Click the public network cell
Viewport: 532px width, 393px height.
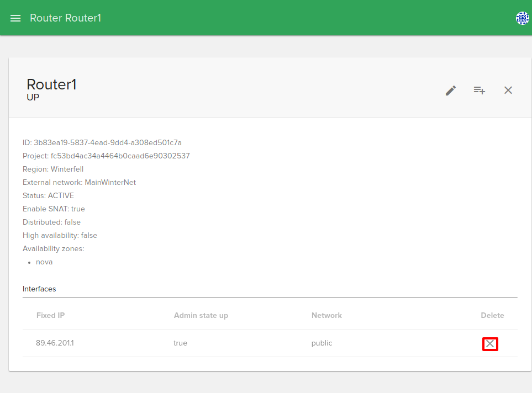click(322, 343)
